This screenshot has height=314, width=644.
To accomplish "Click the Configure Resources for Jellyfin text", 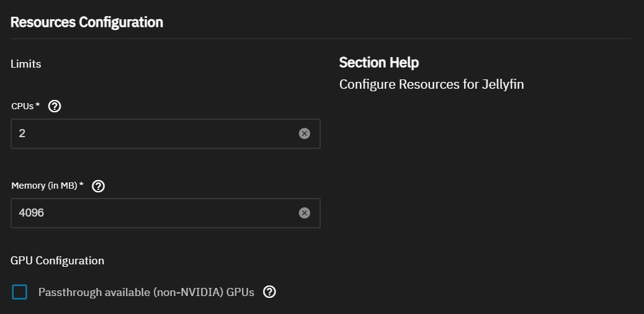I will point(431,84).
